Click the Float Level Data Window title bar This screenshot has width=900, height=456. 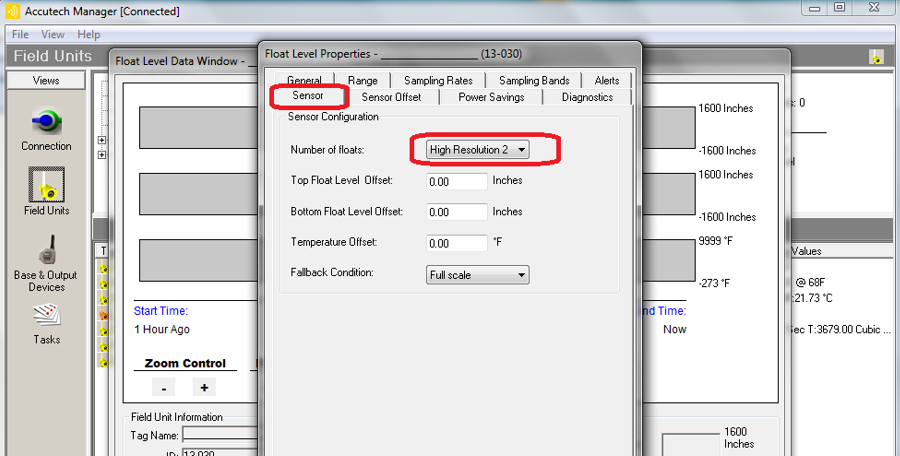tap(184, 61)
